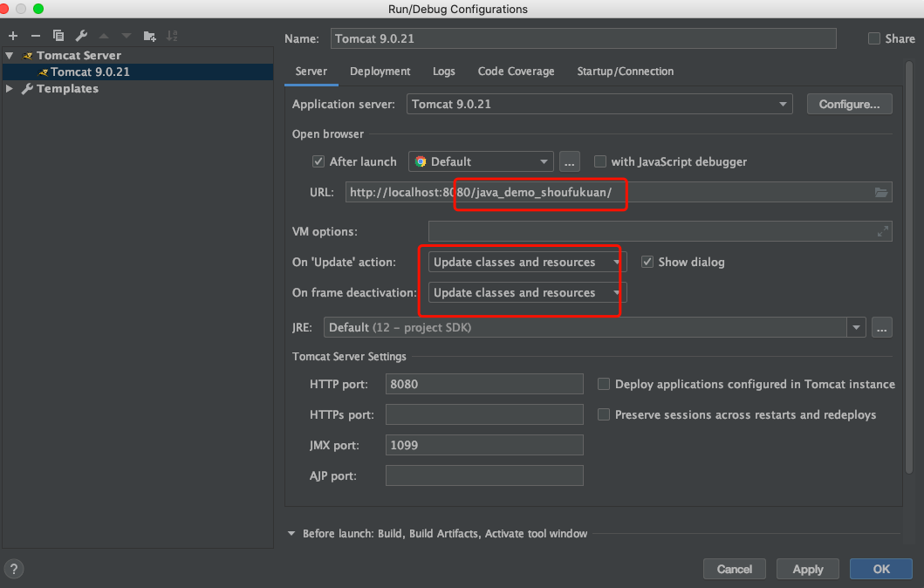Open On frame deactivation dropdown
The height and width of the screenshot is (588, 924).
click(527, 293)
